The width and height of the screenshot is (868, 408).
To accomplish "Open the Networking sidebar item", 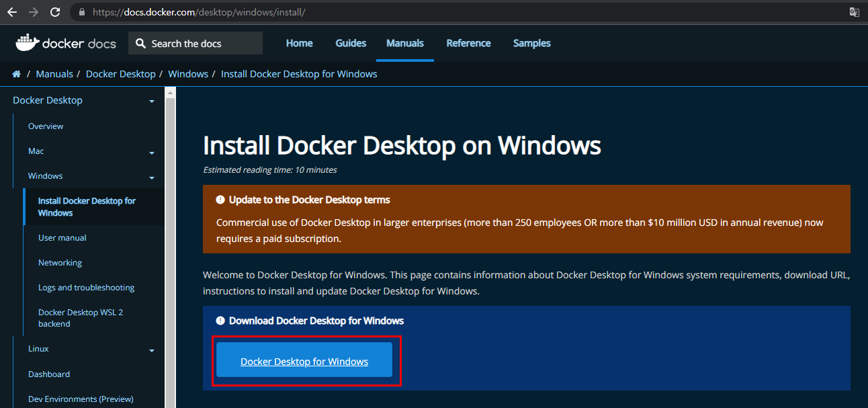I will click(60, 263).
